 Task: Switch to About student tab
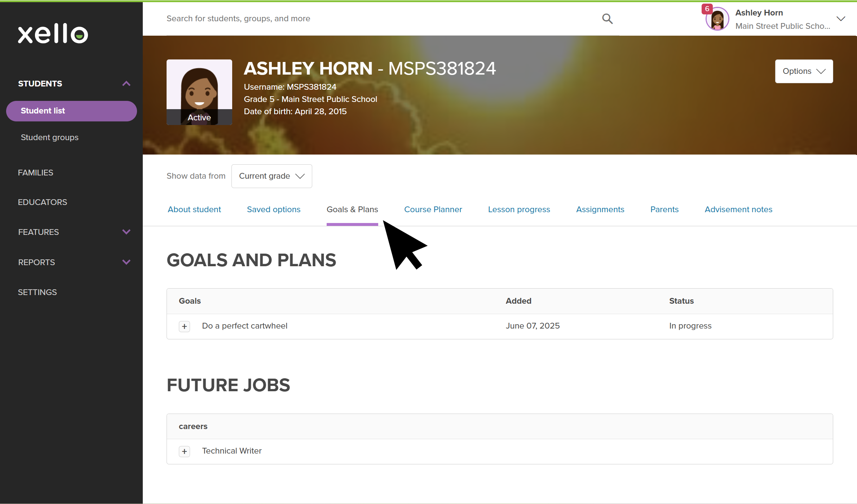[194, 209]
